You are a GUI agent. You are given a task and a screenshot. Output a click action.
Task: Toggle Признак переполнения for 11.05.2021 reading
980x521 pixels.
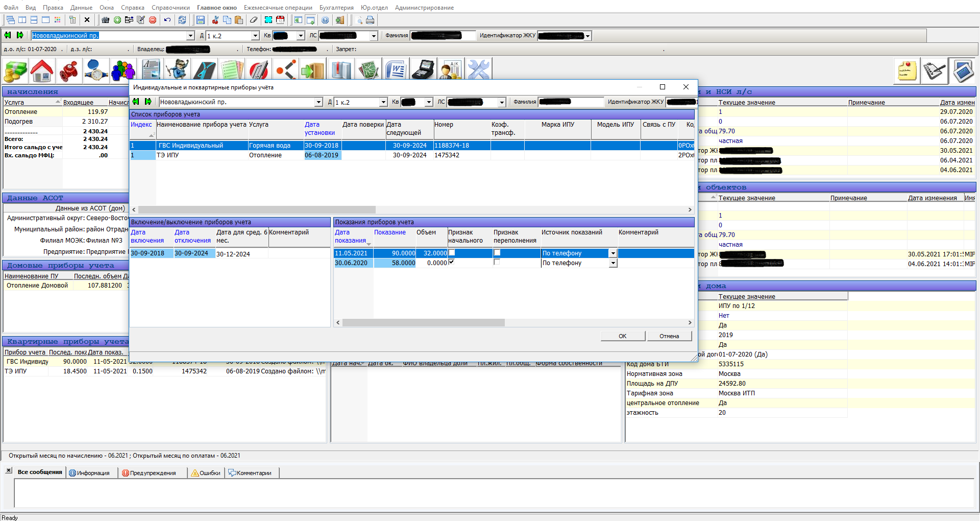click(497, 253)
